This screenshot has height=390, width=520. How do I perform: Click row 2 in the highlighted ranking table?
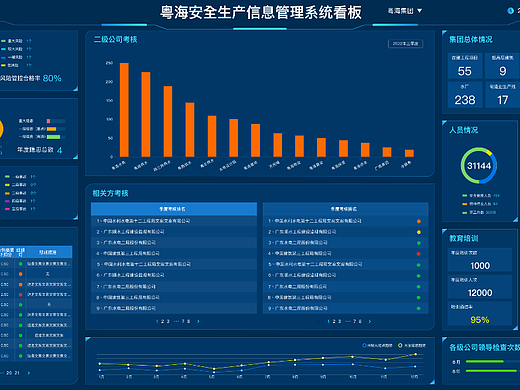coord(174,232)
